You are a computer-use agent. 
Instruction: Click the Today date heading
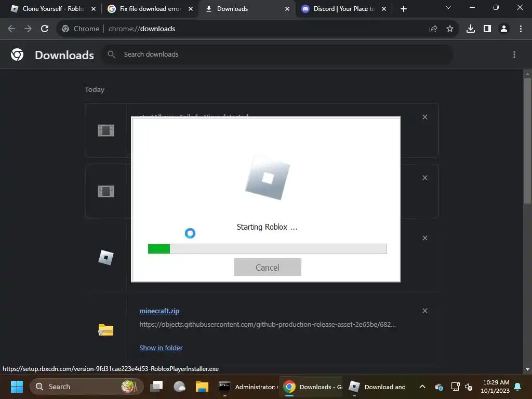[95, 89]
